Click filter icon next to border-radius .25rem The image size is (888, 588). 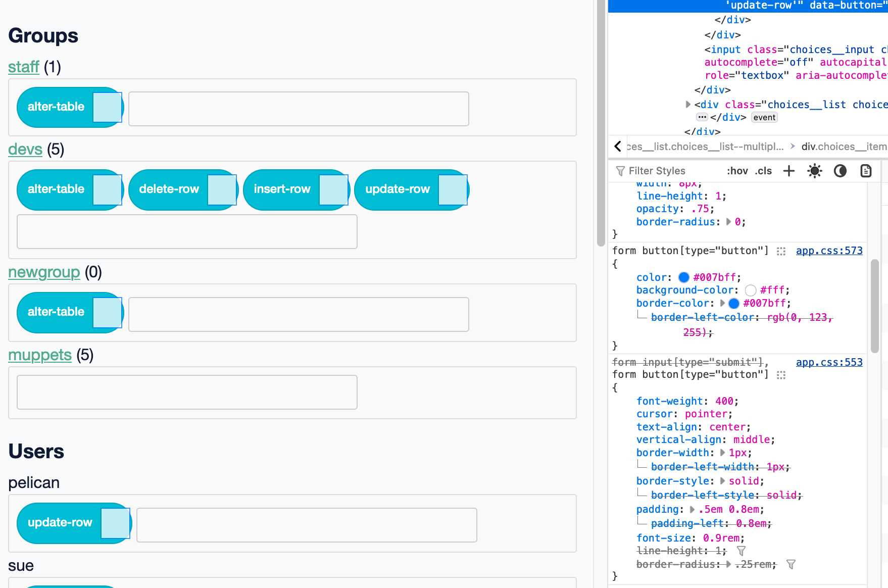point(791,564)
